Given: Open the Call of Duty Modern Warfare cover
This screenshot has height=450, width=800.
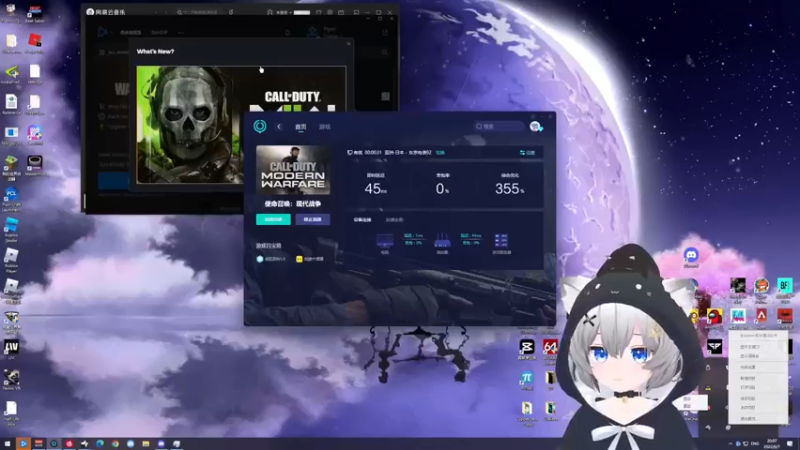Looking at the screenshot, I should point(293,170).
